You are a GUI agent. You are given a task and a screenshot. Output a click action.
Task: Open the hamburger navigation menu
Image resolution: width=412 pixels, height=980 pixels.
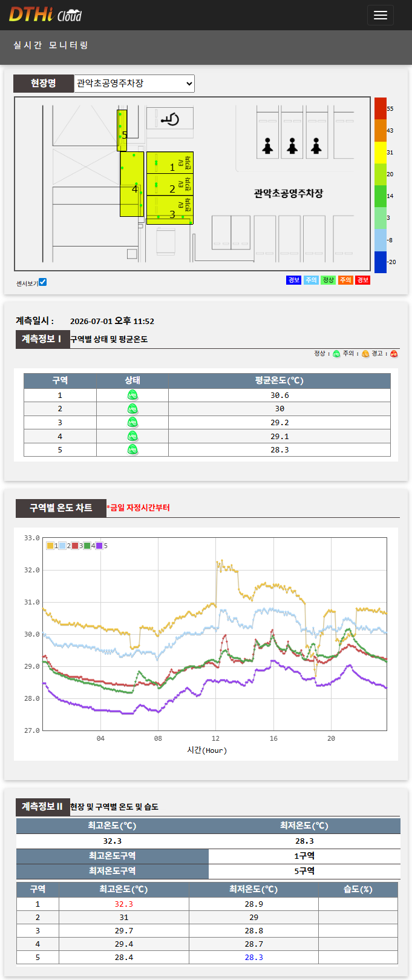(x=381, y=15)
